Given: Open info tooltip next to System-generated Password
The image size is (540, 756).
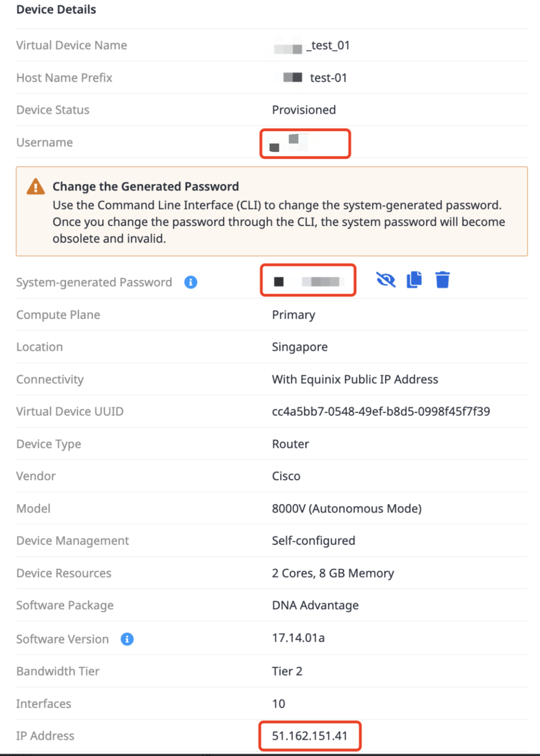Looking at the screenshot, I should click(x=191, y=282).
